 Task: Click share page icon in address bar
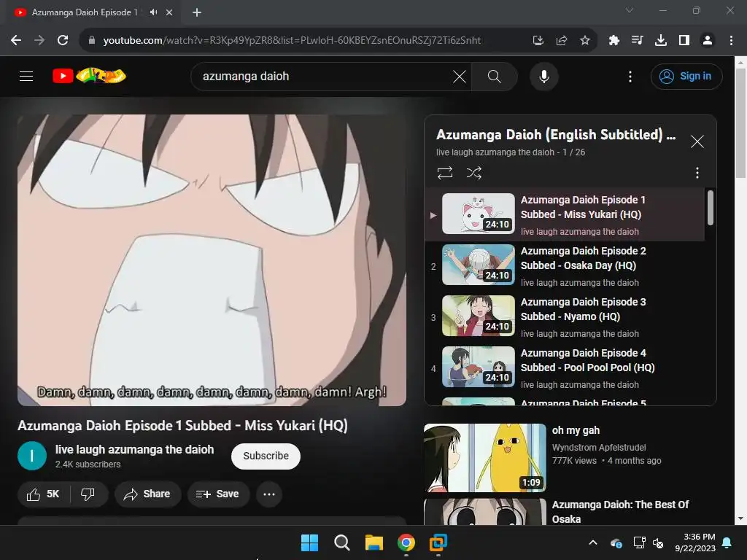[x=561, y=41]
